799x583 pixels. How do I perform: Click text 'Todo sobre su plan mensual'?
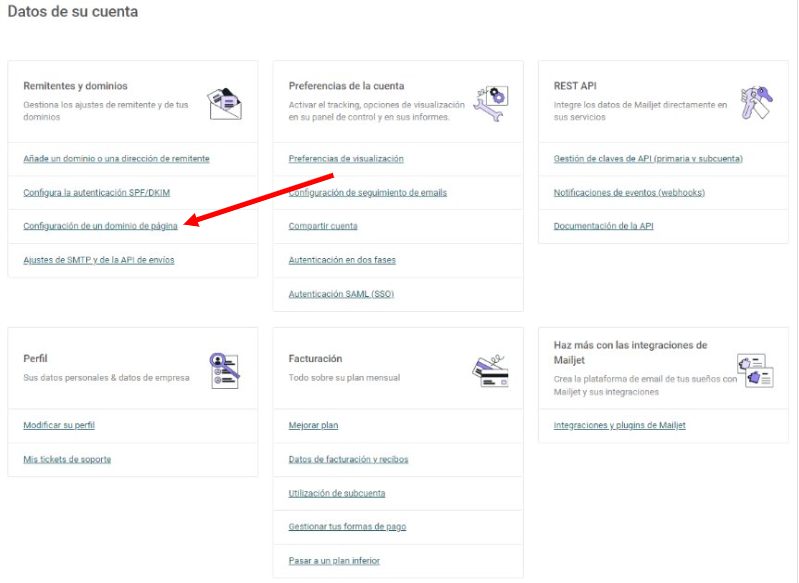344,378
